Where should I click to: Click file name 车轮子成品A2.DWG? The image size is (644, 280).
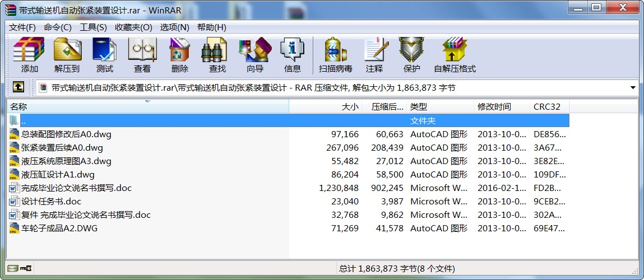(59, 228)
